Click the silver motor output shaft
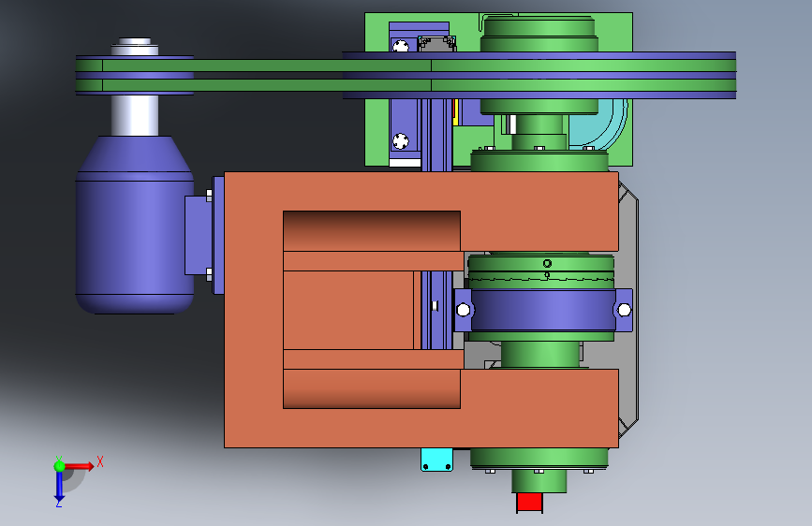812x526 pixels. pyautogui.click(x=135, y=115)
